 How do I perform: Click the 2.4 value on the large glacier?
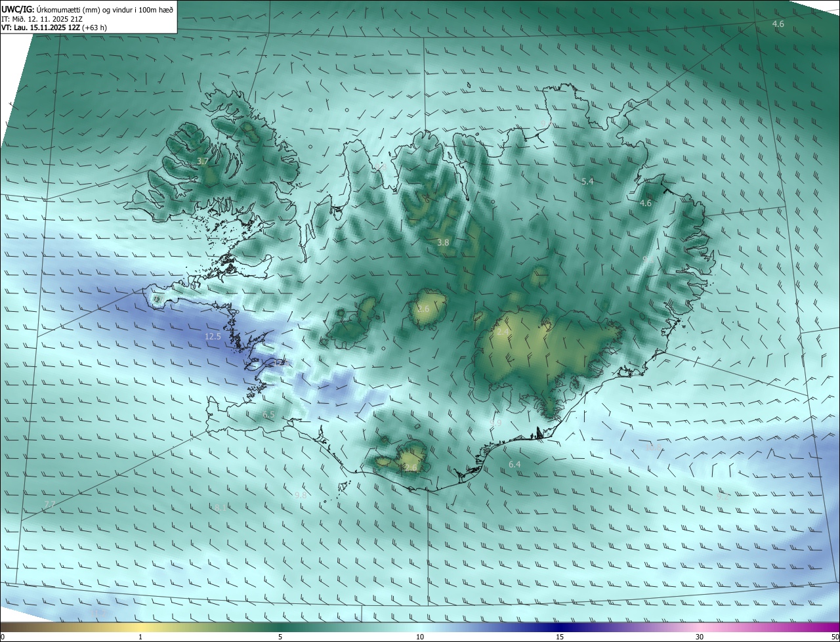coord(503,332)
